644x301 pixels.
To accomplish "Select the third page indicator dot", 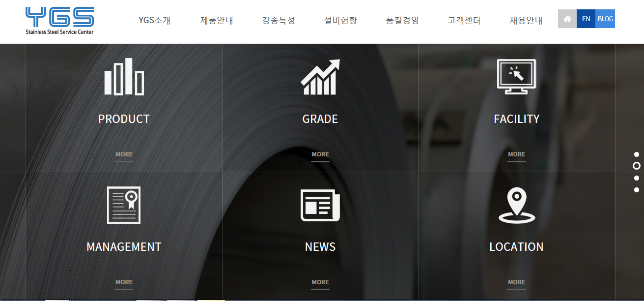I will click(x=637, y=178).
